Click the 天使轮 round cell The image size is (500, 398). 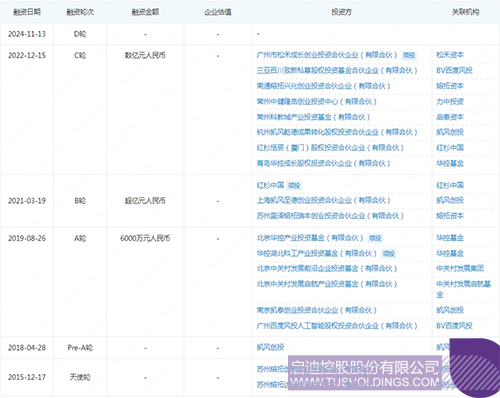tap(80, 377)
